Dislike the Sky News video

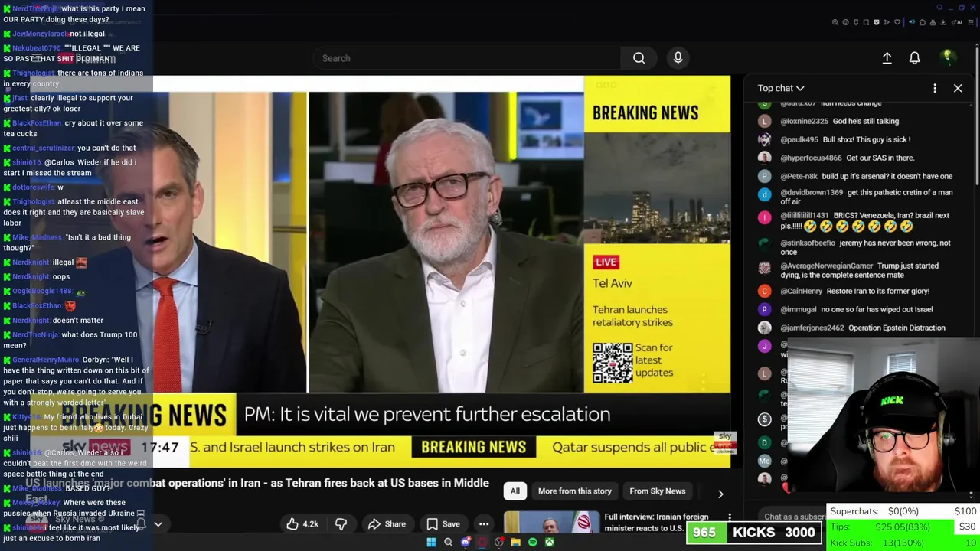[341, 524]
